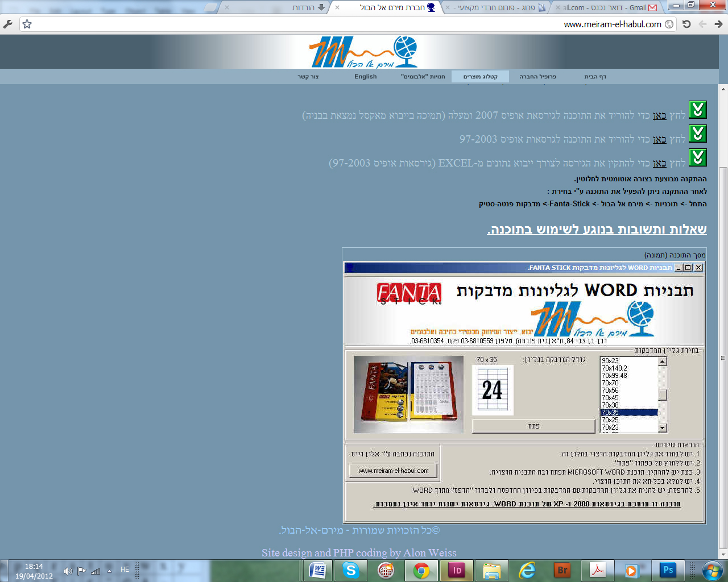
Task: Click the green download icon for Office 97-2003 version
Action: click(698, 134)
